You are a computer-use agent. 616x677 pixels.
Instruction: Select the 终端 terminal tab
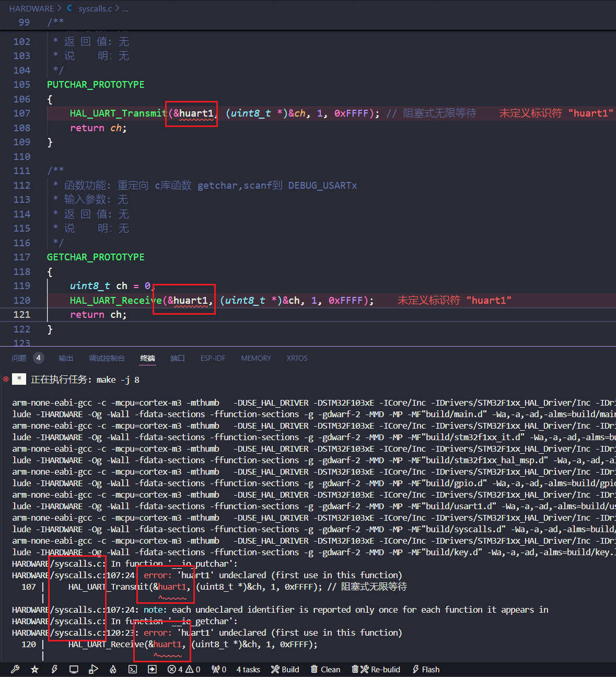pos(147,358)
